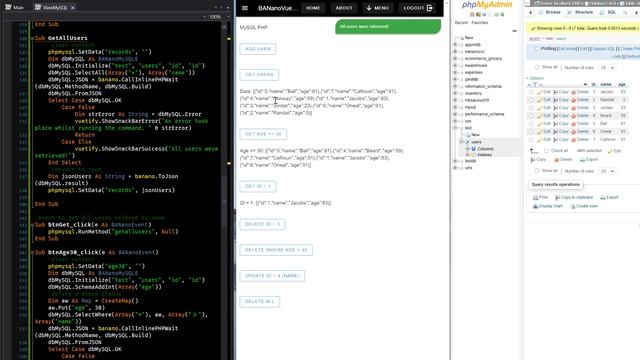Open the upper Number of rows dropdown
Screen dimensions: 640x360
click(x=607, y=68)
